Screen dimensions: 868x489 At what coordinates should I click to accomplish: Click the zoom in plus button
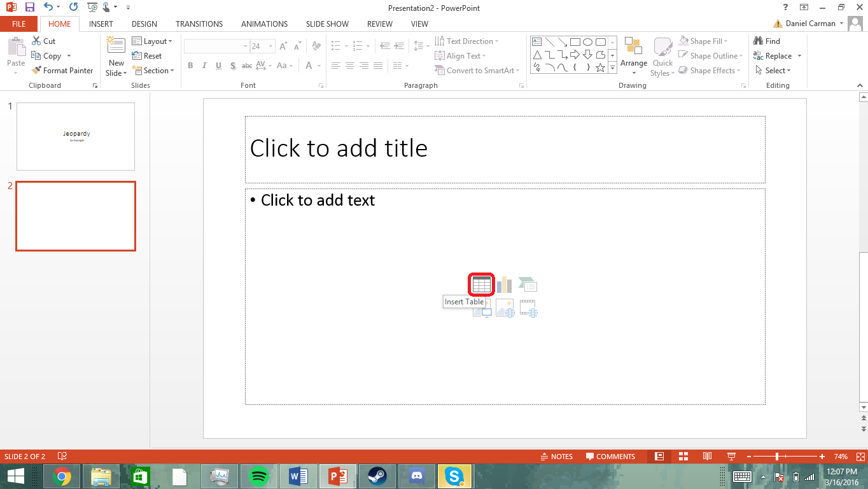pyautogui.click(x=822, y=457)
